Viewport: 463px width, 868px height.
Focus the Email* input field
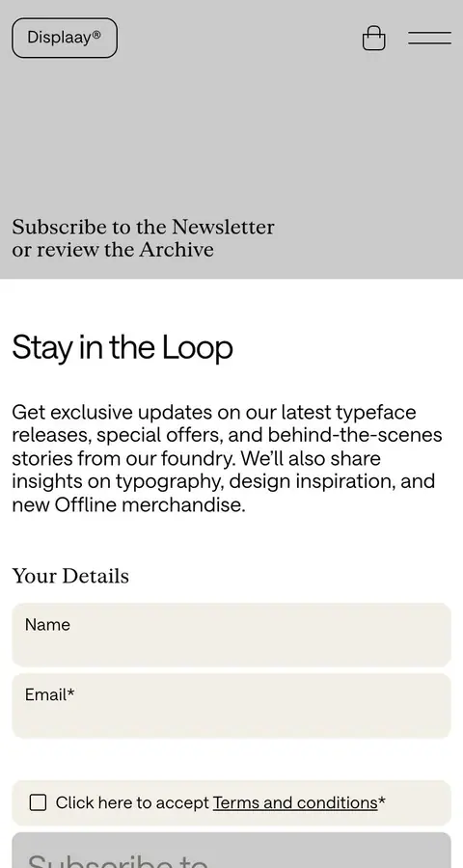[x=231, y=706]
